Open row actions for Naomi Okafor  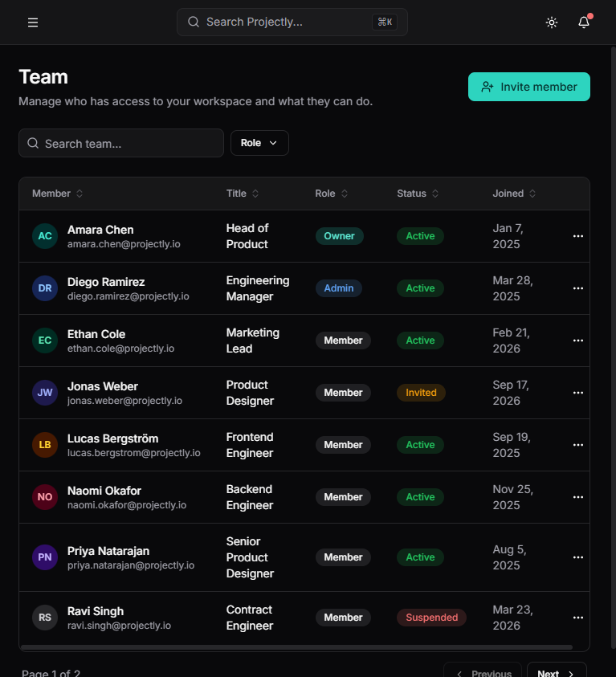point(577,497)
